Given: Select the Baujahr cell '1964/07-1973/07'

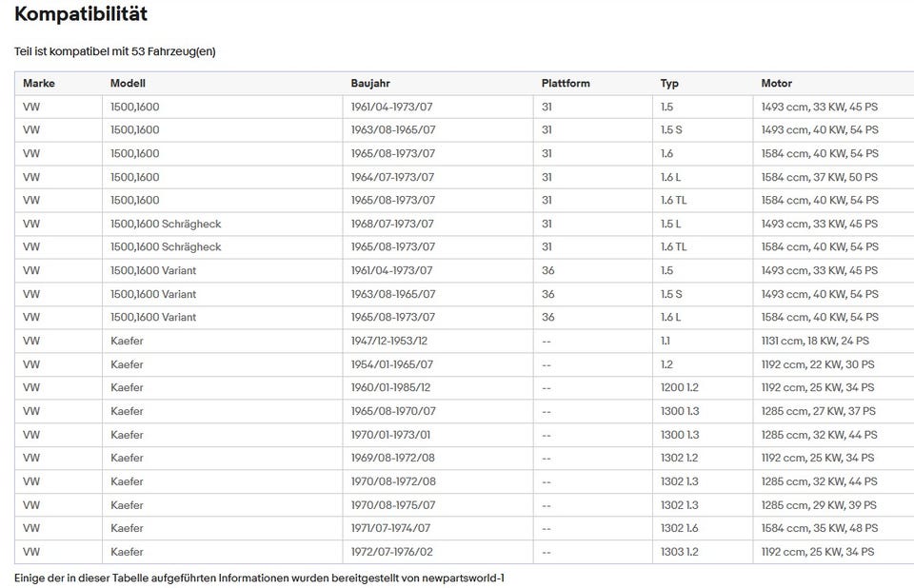Looking at the screenshot, I should [392, 177].
